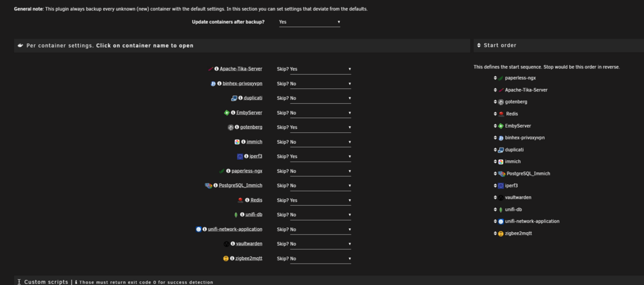Screen dimensions: 644x285
Task: Click the unifi-db container name
Action: pyautogui.click(x=254, y=215)
